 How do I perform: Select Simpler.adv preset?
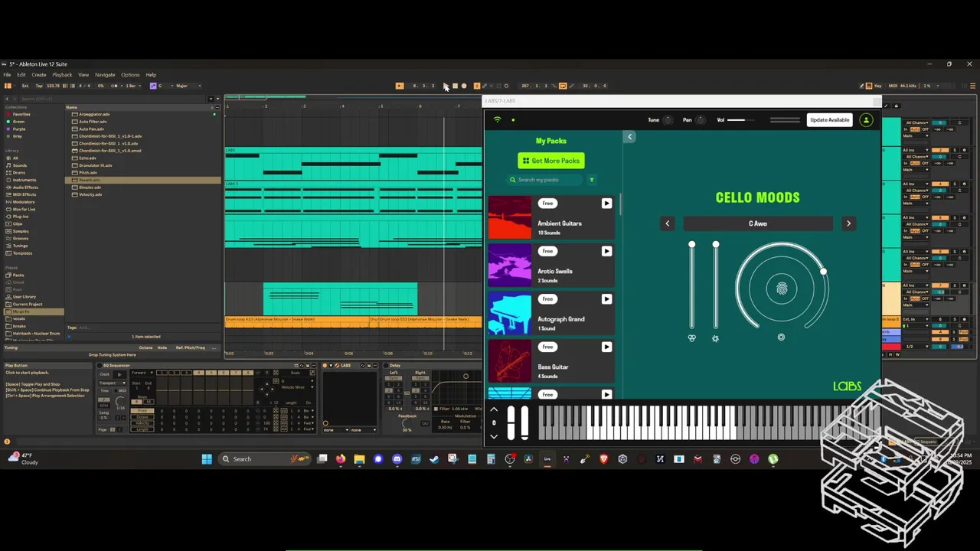coord(90,187)
